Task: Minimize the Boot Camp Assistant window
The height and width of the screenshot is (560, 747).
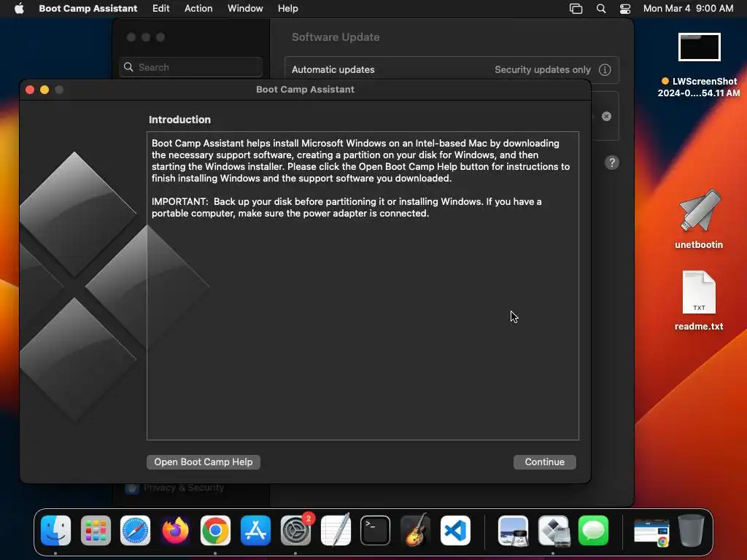Action: click(44, 90)
